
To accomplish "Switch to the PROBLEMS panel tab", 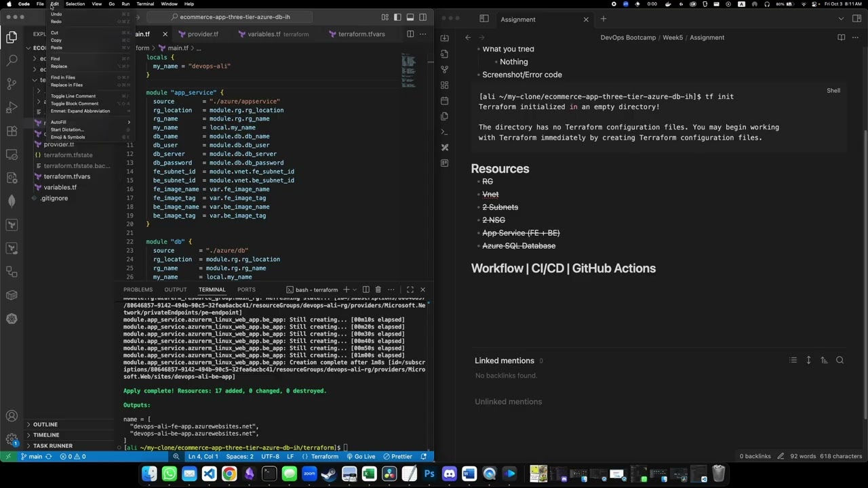I will click(x=138, y=289).
